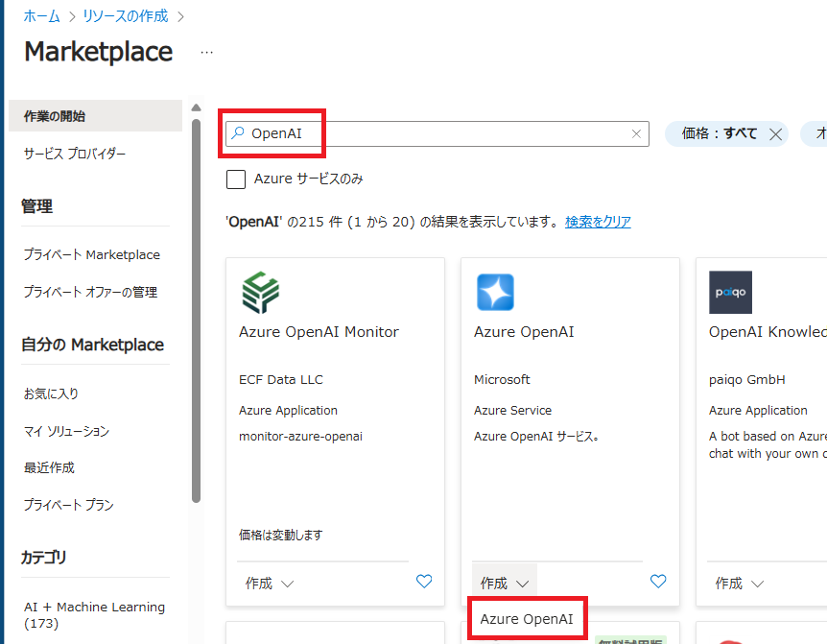Open お気に入り favorites list
The width and height of the screenshot is (827, 644).
[x=51, y=394]
